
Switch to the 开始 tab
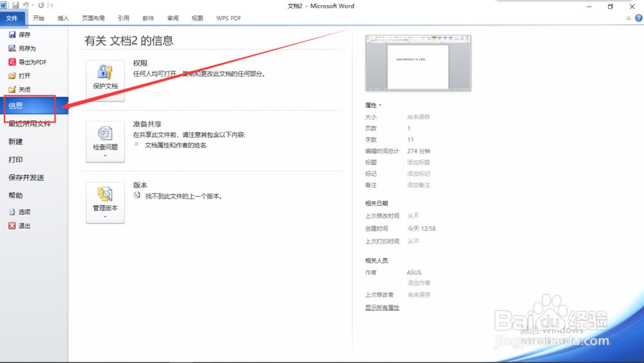coord(39,18)
